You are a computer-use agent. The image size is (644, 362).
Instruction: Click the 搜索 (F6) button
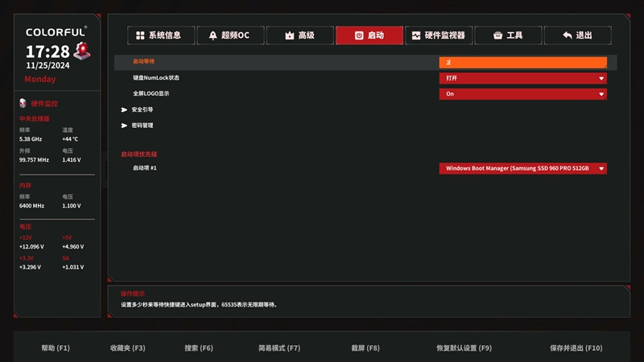coord(199,348)
